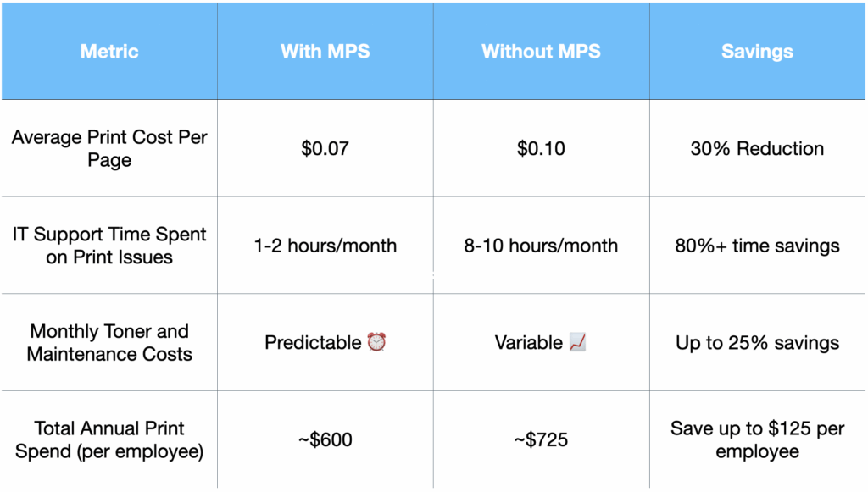Select the ~$600 cell
This screenshot has height=492, width=868.
(x=325, y=440)
